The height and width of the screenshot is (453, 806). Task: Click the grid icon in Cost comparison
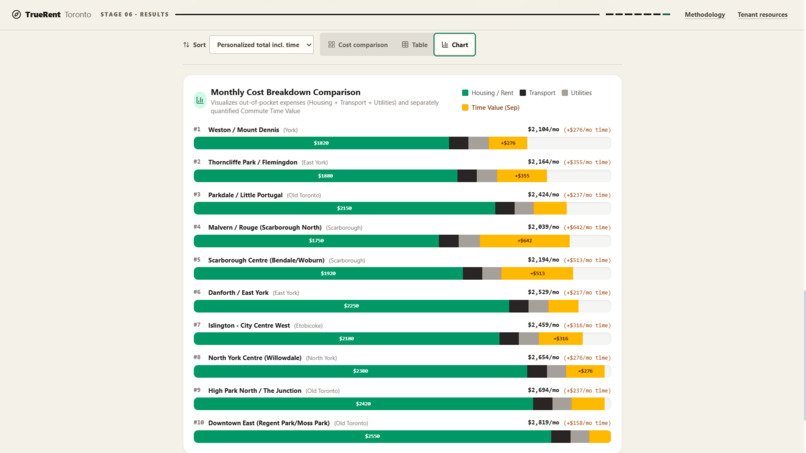tap(332, 45)
